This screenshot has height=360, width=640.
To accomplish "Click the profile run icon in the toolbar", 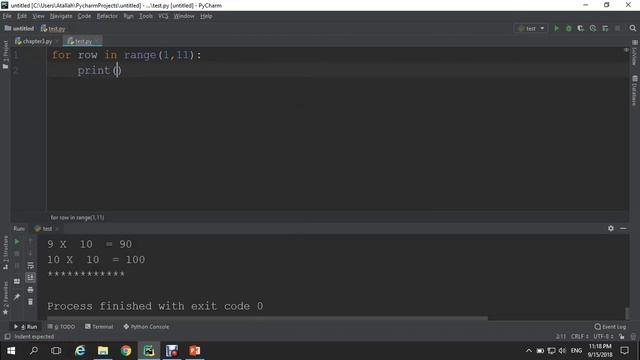I will click(x=593, y=28).
